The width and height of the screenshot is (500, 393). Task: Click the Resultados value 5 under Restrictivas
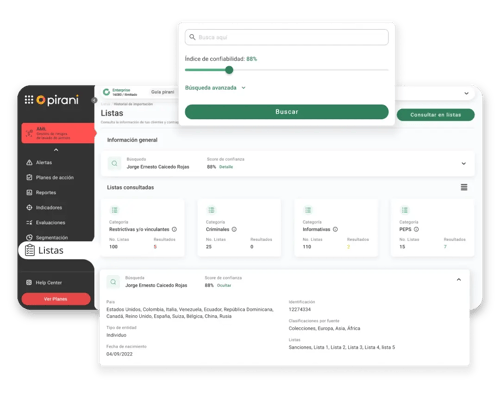(155, 247)
